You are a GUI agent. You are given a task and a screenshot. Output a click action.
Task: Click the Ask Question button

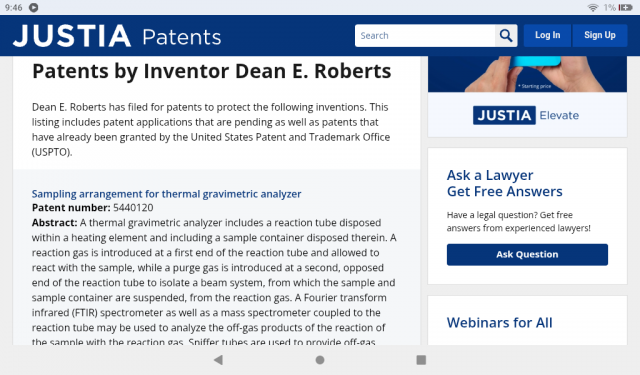[x=527, y=255]
